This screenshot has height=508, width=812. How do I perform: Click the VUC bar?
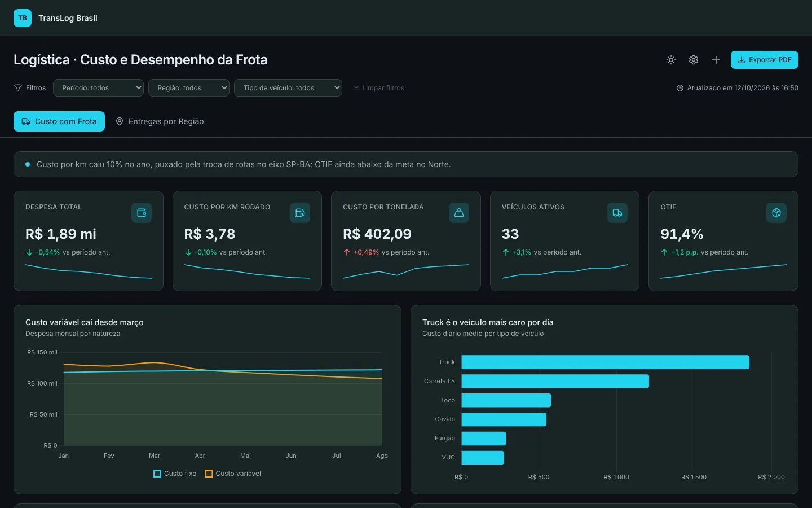[x=483, y=457]
